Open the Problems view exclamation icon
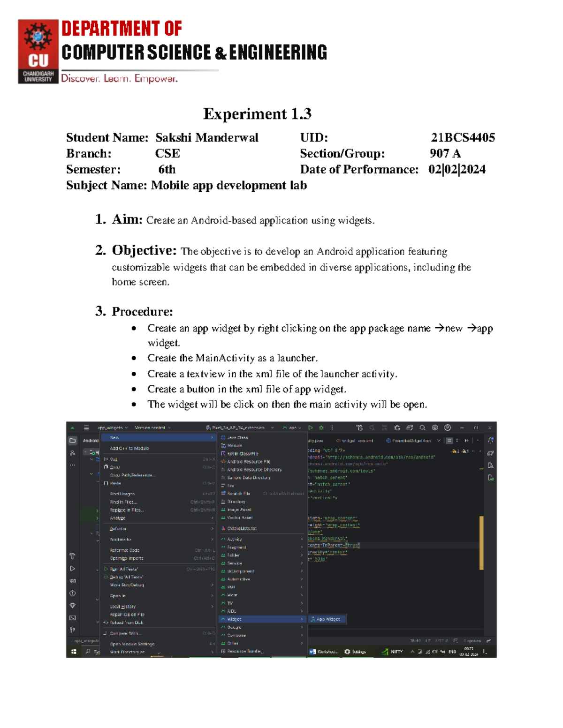563x728 pixels. coord(73,592)
